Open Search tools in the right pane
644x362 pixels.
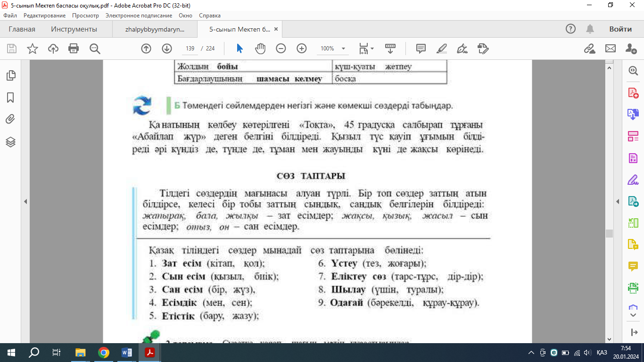pyautogui.click(x=633, y=71)
